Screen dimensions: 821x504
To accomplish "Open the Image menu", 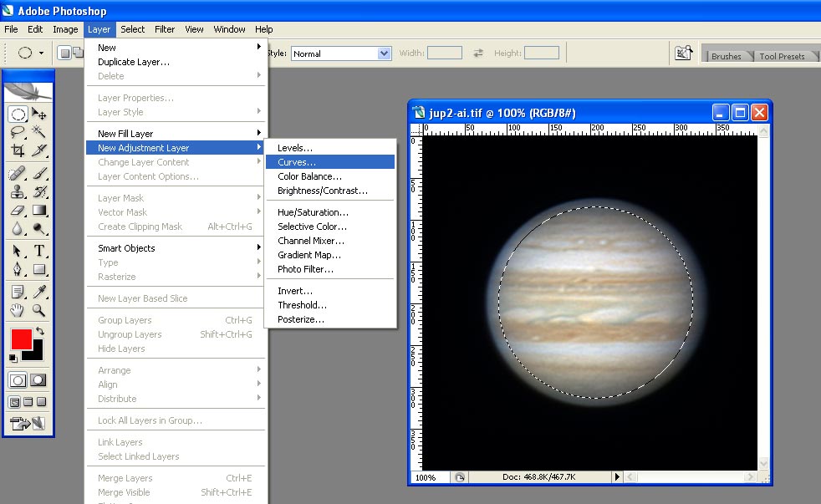I will 65,29.
